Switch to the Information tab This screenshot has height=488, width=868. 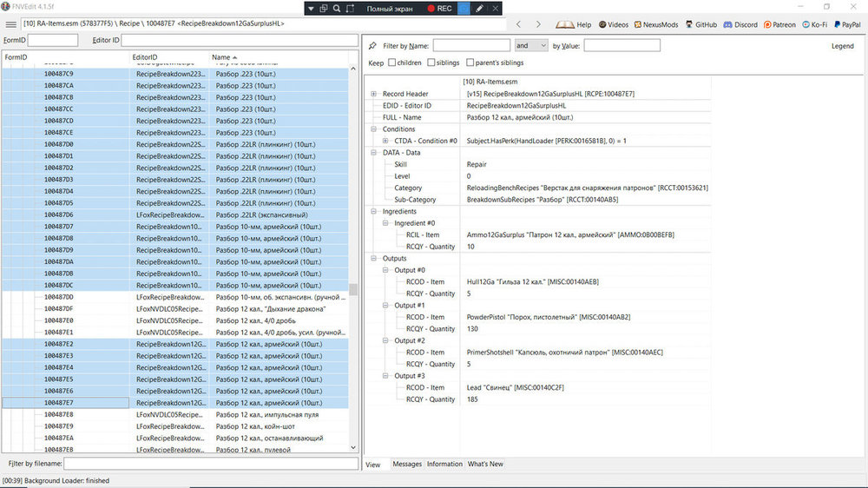[x=444, y=465]
